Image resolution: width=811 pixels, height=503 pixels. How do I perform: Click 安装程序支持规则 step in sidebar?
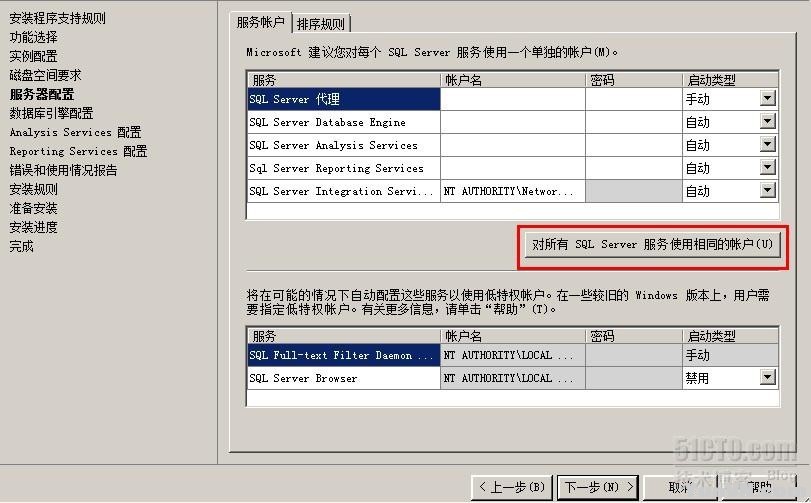pos(57,18)
